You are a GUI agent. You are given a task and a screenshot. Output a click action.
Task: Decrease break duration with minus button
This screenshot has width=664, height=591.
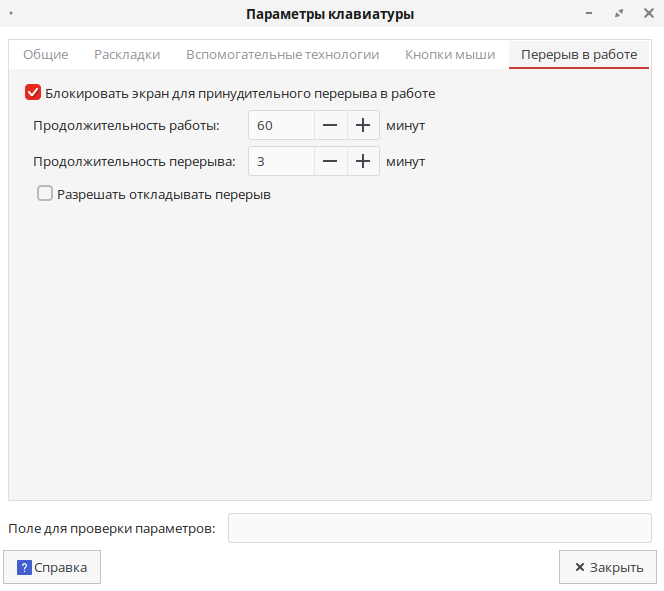(x=330, y=161)
